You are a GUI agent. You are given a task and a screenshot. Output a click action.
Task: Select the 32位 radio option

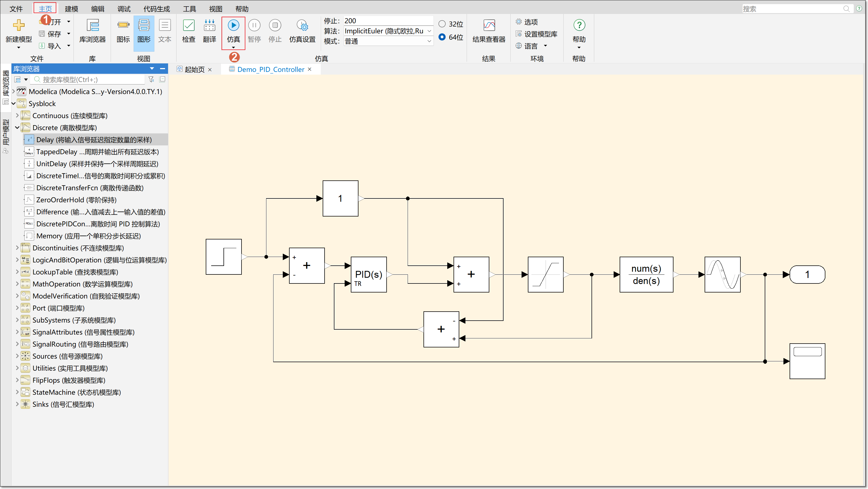(x=442, y=24)
